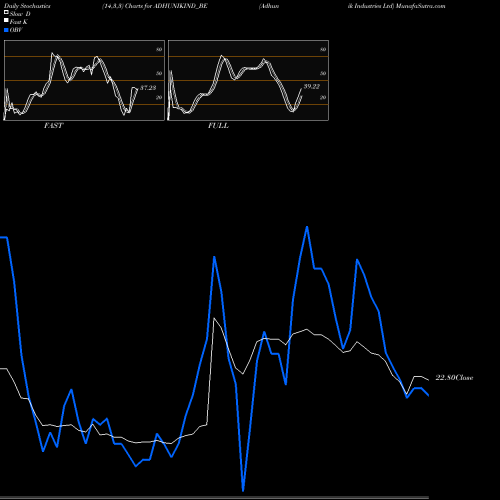Click the blue OBV legend swatch
The height and width of the screenshot is (500, 500).
6,30
